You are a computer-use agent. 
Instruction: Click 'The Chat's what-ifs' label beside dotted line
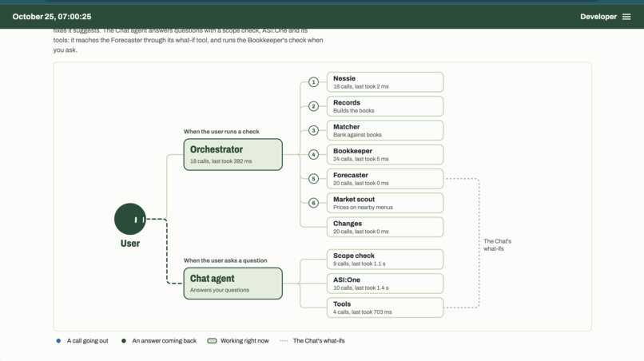coord(497,244)
